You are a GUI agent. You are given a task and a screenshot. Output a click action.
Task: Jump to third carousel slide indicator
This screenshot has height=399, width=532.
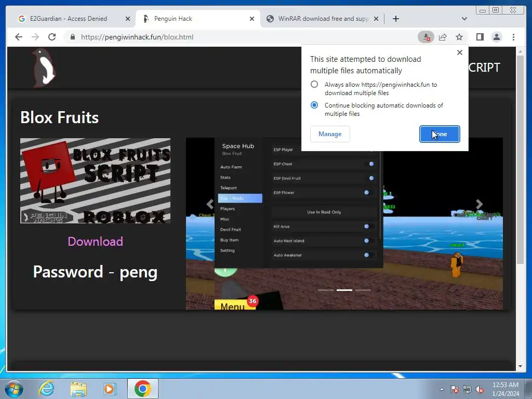[x=363, y=290]
